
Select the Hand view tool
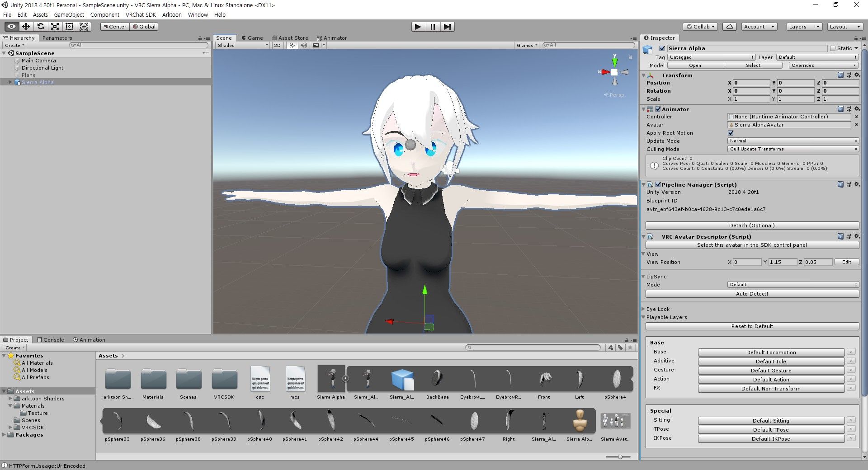click(11, 27)
